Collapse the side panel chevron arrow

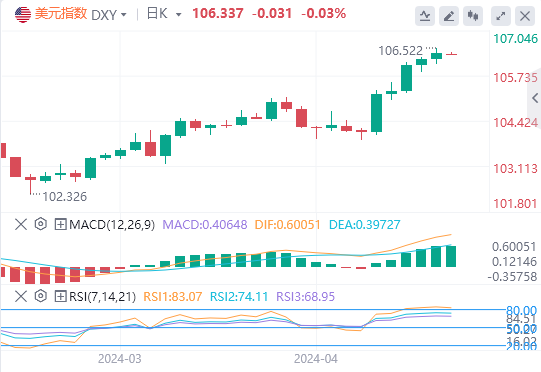535,98
